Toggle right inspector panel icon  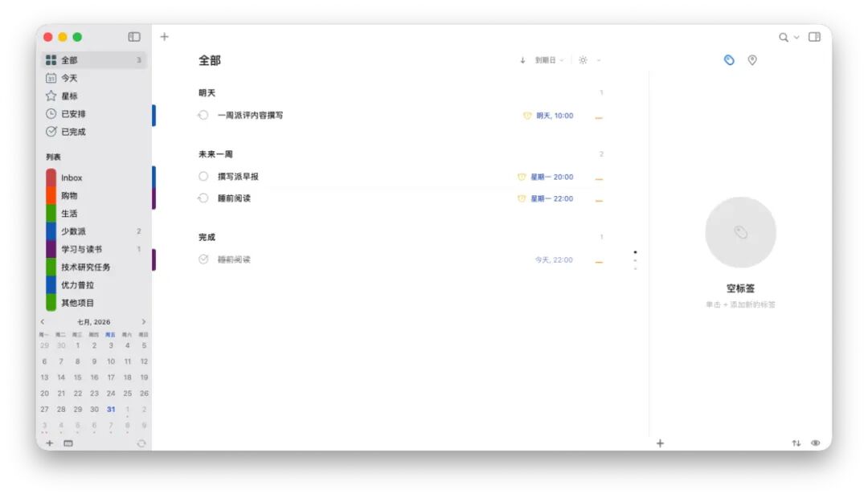814,37
